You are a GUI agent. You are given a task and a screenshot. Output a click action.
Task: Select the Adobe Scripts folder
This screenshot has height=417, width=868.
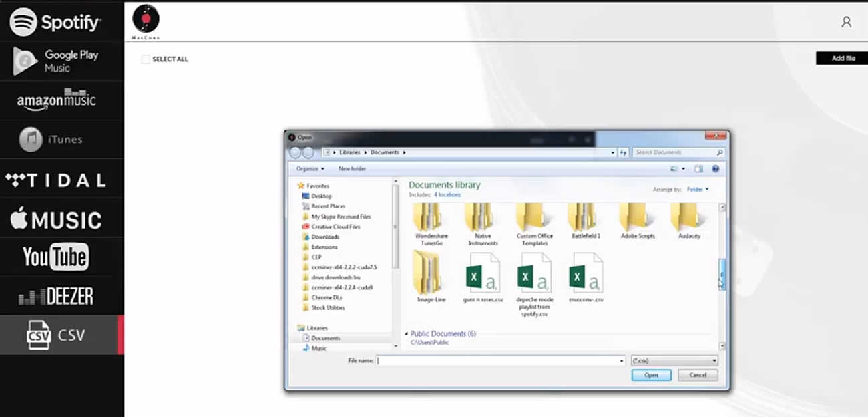pyautogui.click(x=638, y=221)
